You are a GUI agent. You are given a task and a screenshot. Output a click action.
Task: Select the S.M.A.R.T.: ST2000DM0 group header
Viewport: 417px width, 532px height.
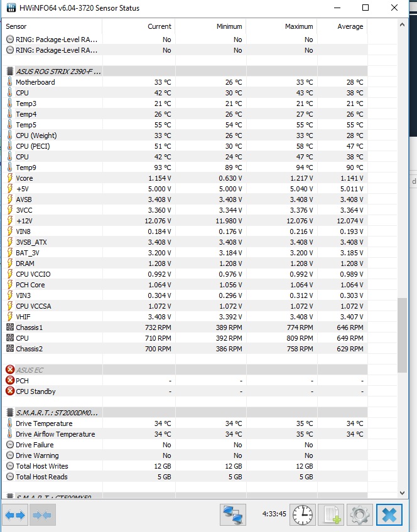pyautogui.click(x=185, y=413)
